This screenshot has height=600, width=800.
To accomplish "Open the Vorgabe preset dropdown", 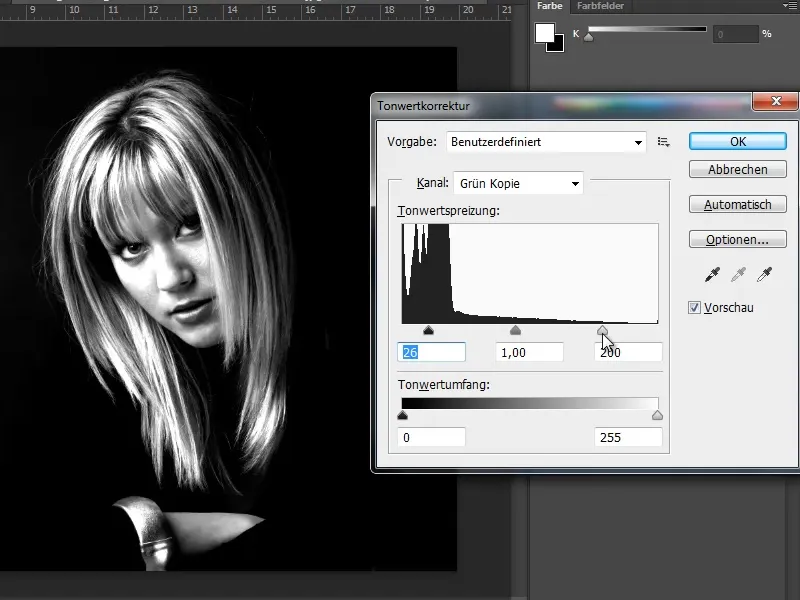I will (546, 142).
